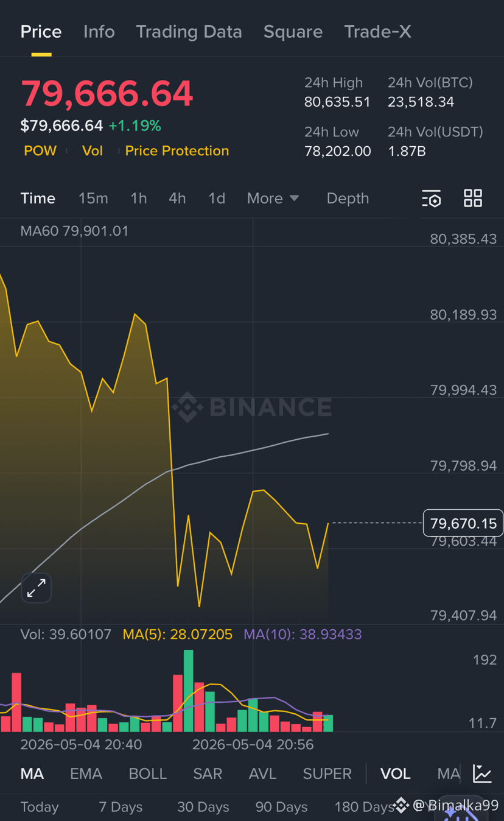Toggle the EMA indicator
Image resolution: width=504 pixels, height=821 pixels.
(86, 774)
